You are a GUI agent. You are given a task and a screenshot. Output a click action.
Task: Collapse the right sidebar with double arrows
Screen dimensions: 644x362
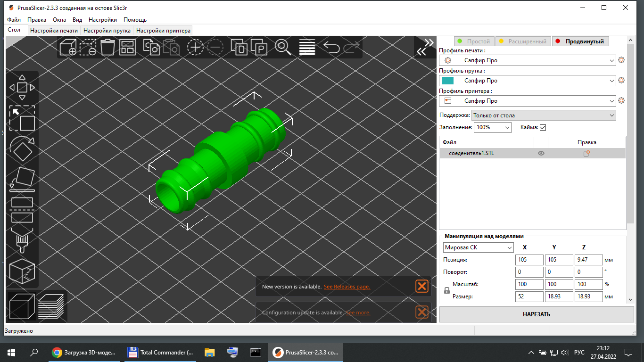[424, 47]
